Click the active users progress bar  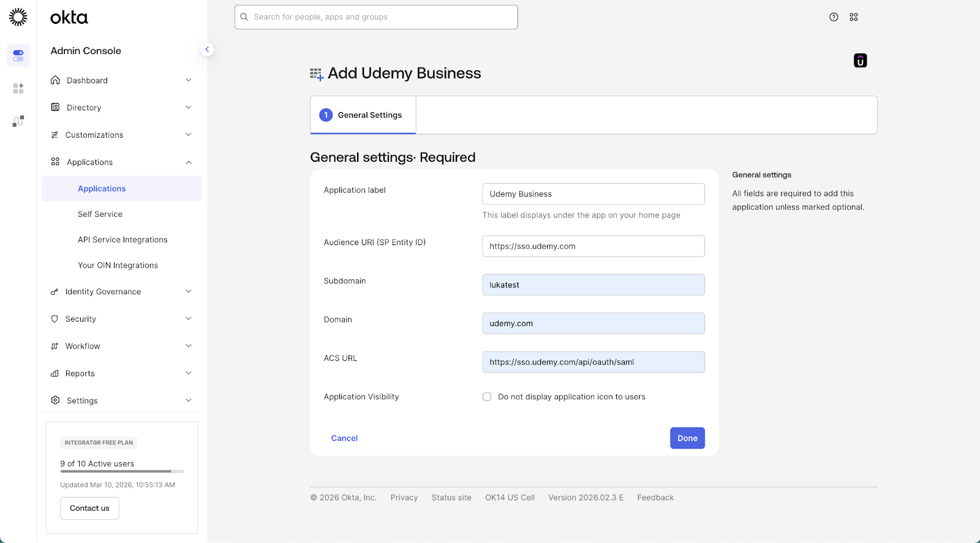[122, 471]
